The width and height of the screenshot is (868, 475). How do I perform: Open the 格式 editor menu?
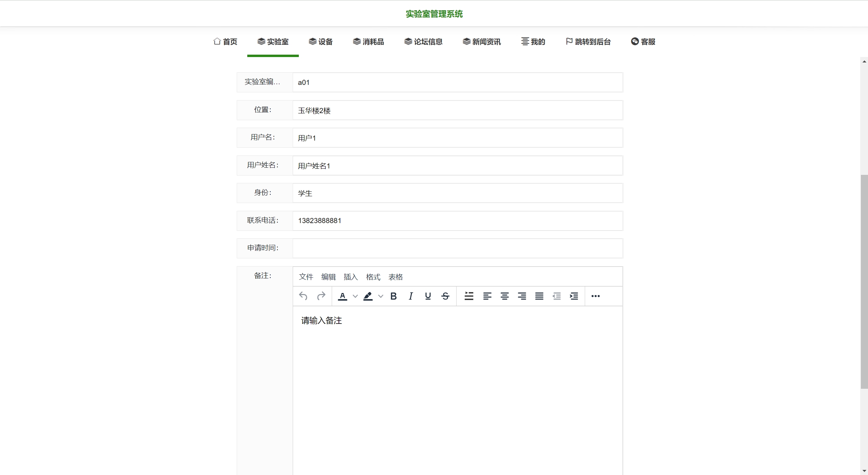[x=373, y=277]
